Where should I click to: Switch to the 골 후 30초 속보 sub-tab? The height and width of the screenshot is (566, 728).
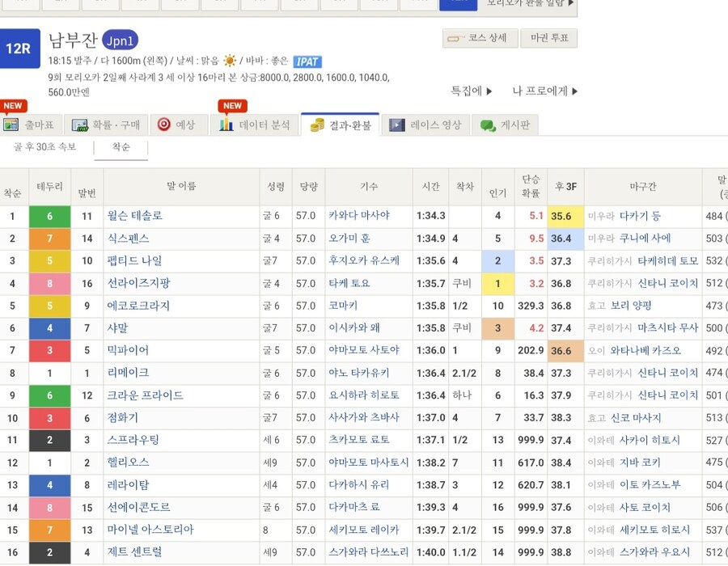[44, 147]
